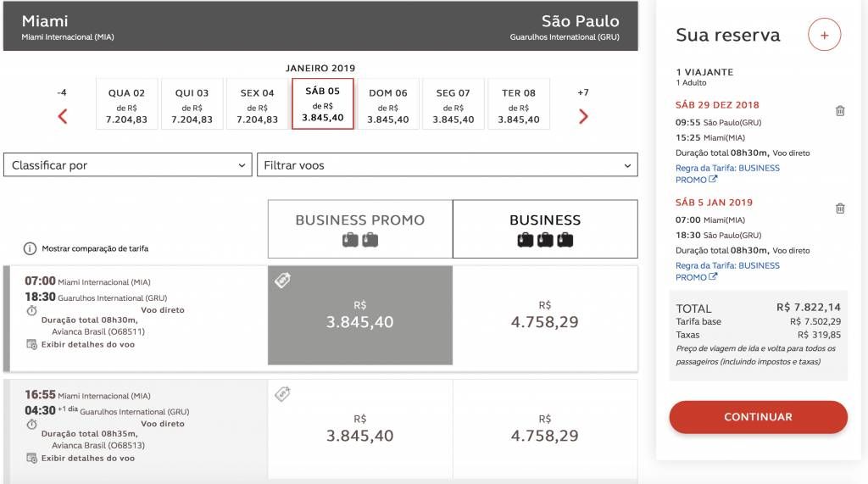Click the info icon for fare comparison
The height and width of the screenshot is (484, 868).
coord(30,248)
